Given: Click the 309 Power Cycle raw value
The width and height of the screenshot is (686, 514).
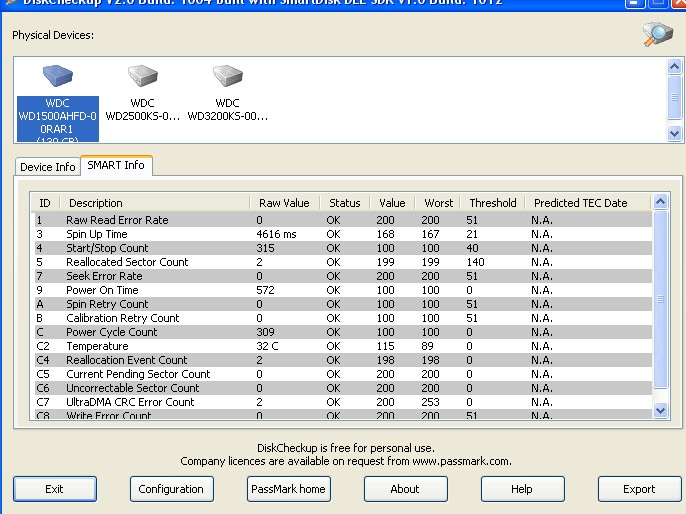Looking at the screenshot, I should [265, 332].
